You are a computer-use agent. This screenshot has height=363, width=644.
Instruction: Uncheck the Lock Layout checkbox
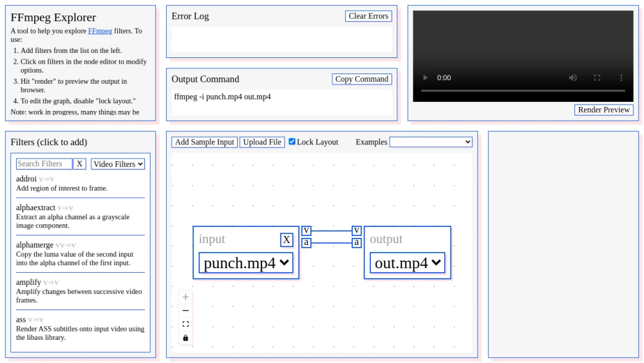point(292,141)
